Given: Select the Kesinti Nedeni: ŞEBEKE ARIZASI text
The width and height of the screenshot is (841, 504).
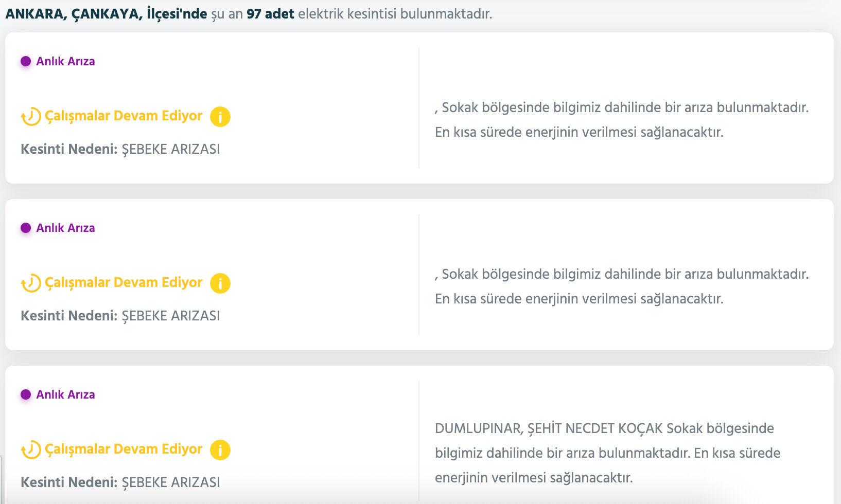Looking at the screenshot, I should tap(120, 149).
